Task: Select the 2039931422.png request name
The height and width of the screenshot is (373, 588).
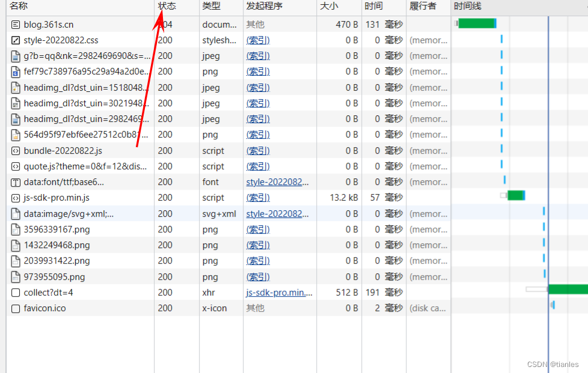Action: pos(57,261)
